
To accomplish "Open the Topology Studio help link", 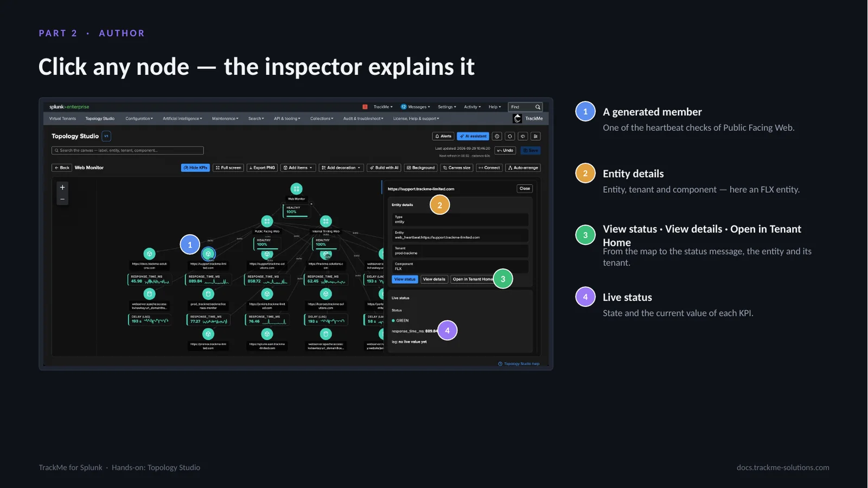I will pos(519,364).
